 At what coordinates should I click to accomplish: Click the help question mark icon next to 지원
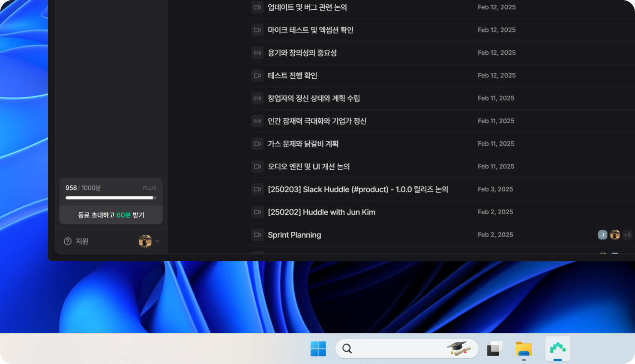tap(67, 241)
